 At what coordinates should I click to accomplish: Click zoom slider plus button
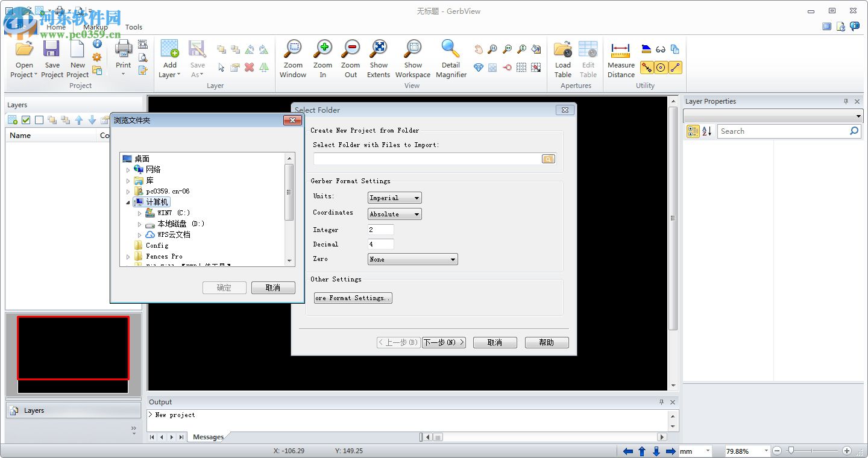click(x=847, y=451)
